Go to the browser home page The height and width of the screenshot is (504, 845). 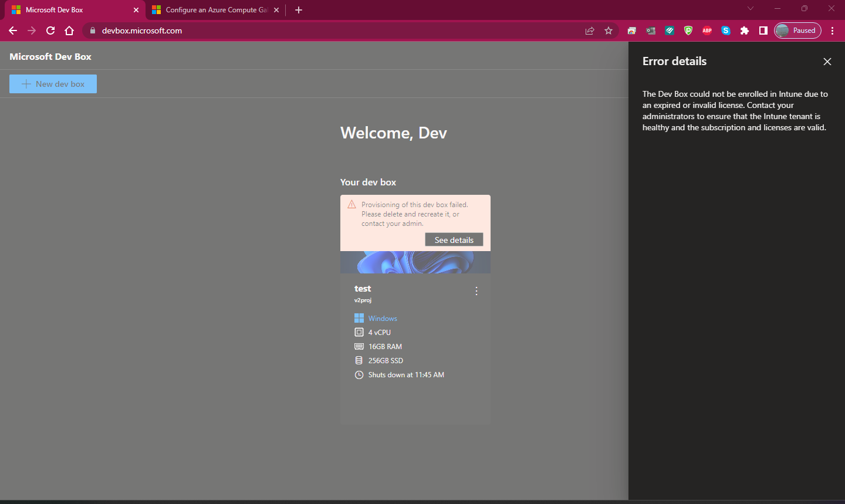[x=69, y=31]
